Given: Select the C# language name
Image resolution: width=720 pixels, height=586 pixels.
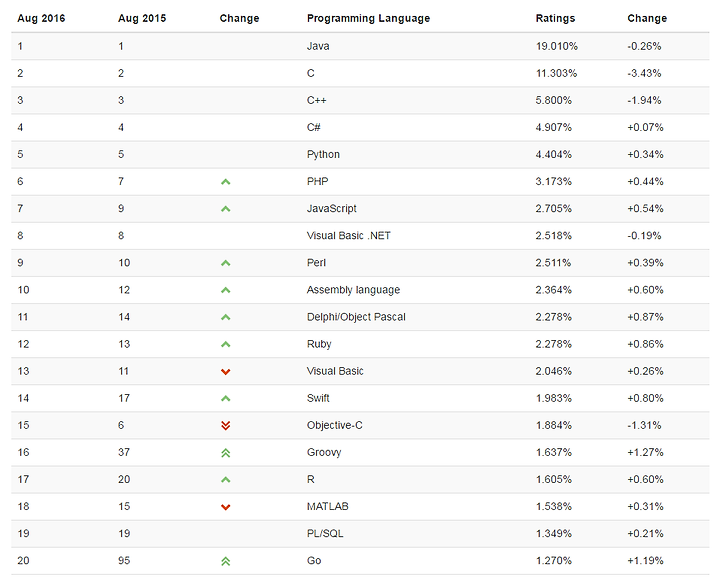Looking at the screenshot, I should (314, 128).
